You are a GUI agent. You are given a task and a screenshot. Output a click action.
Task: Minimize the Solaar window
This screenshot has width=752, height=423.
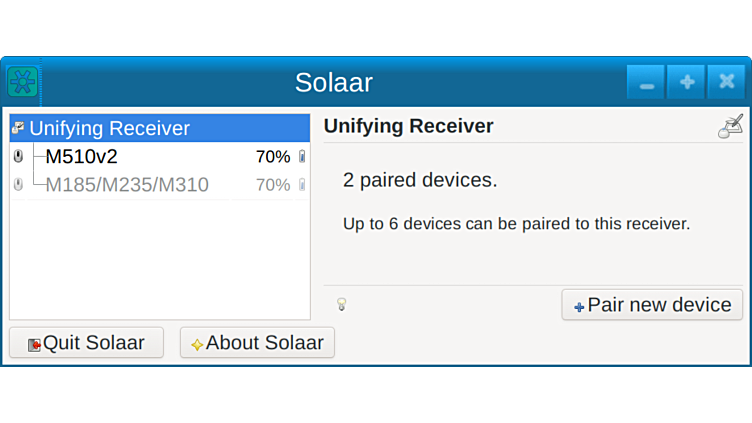646,83
